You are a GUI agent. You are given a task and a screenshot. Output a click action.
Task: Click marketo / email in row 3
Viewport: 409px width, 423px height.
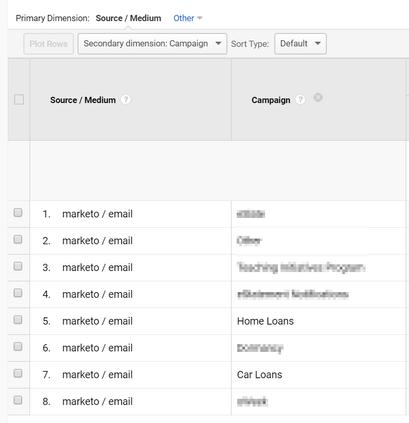[x=97, y=267]
